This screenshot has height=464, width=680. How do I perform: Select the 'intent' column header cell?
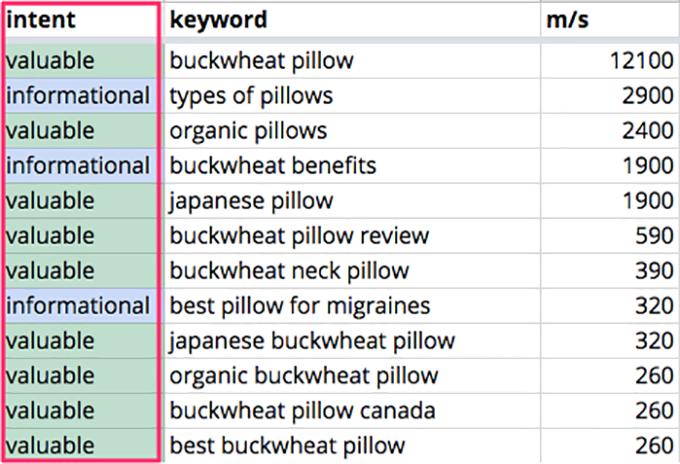click(x=81, y=20)
